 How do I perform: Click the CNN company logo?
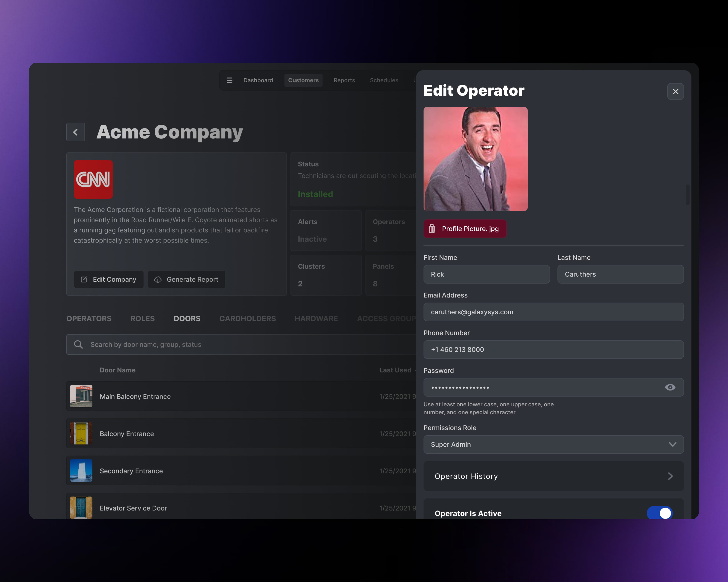pyautogui.click(x=93, y=179)
